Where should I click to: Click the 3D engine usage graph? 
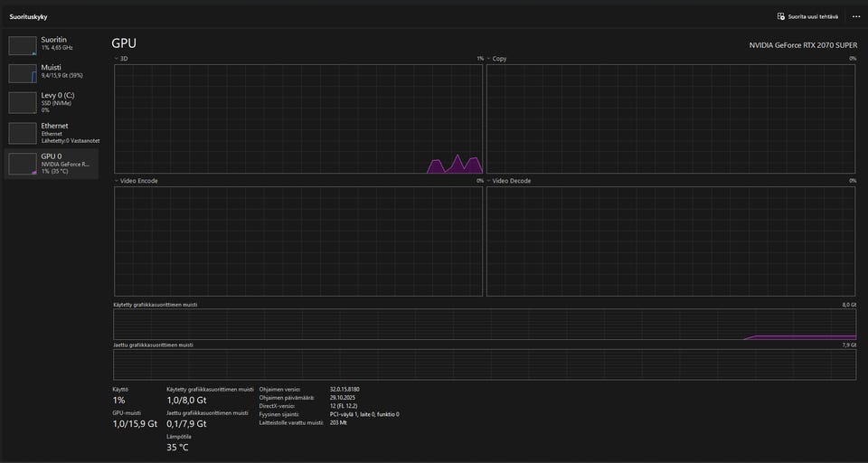click(x=298, y=118)
